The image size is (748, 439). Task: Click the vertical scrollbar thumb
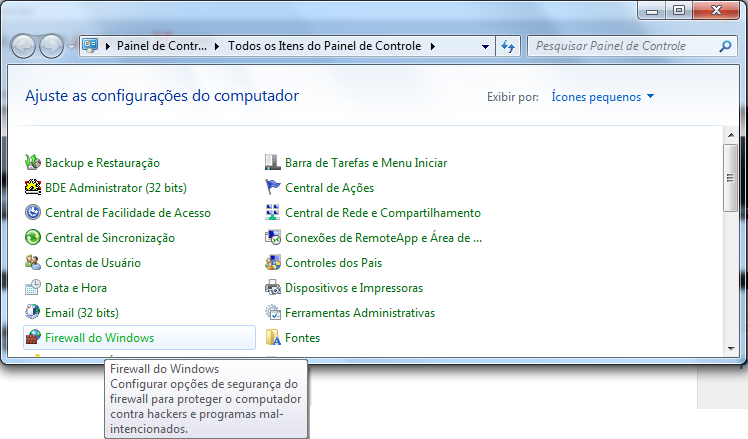(x=730, y=178)
